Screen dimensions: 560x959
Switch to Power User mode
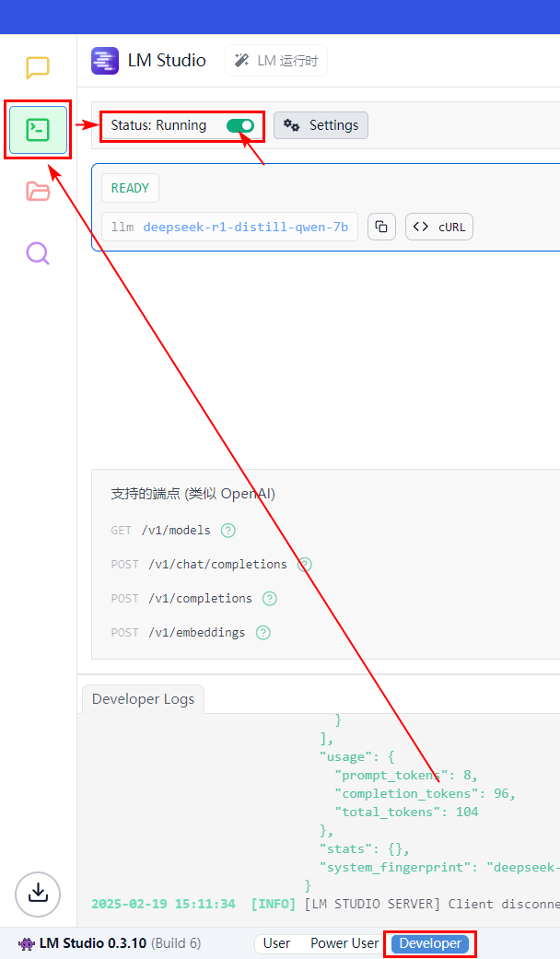point(344,943)
